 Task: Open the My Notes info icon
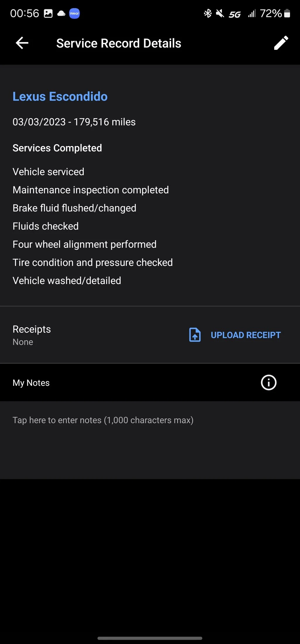point(268,382)
